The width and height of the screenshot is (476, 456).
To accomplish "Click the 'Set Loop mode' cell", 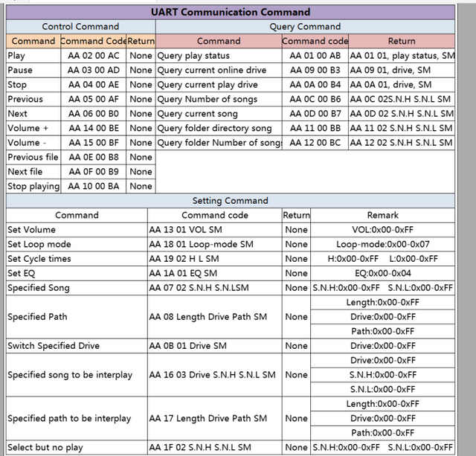I will (x=77, y=245).
